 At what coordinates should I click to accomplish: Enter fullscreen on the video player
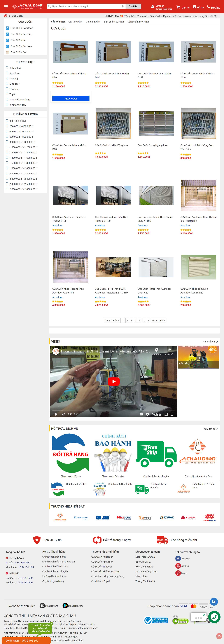(x=172, y=414)
